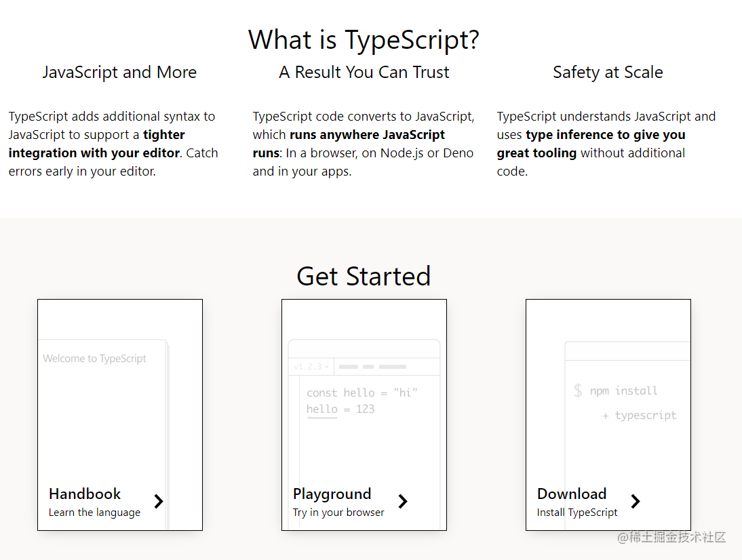742x560 pixels.
Task: Click the '+ typescript' line in download illustration
Action: point(640,416)
